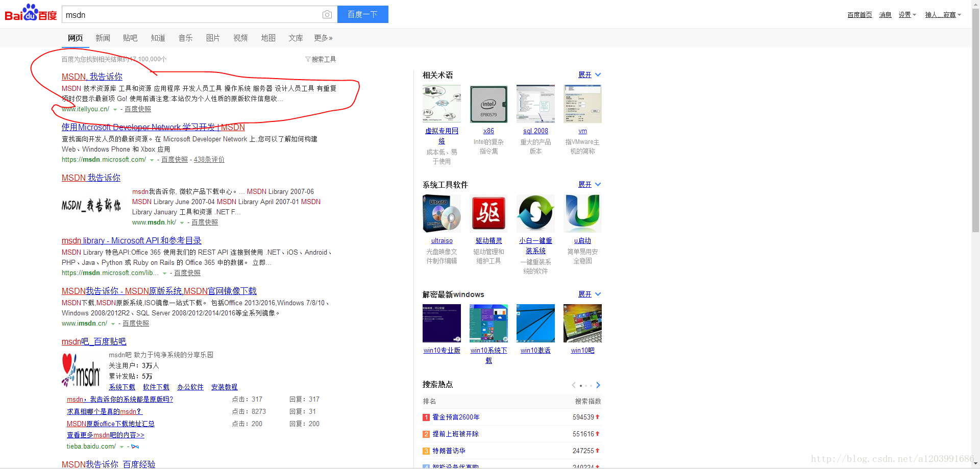This screenshot has height=469, width=980.
Task: Click the 百度一下 search button
Action: point(362,14)
